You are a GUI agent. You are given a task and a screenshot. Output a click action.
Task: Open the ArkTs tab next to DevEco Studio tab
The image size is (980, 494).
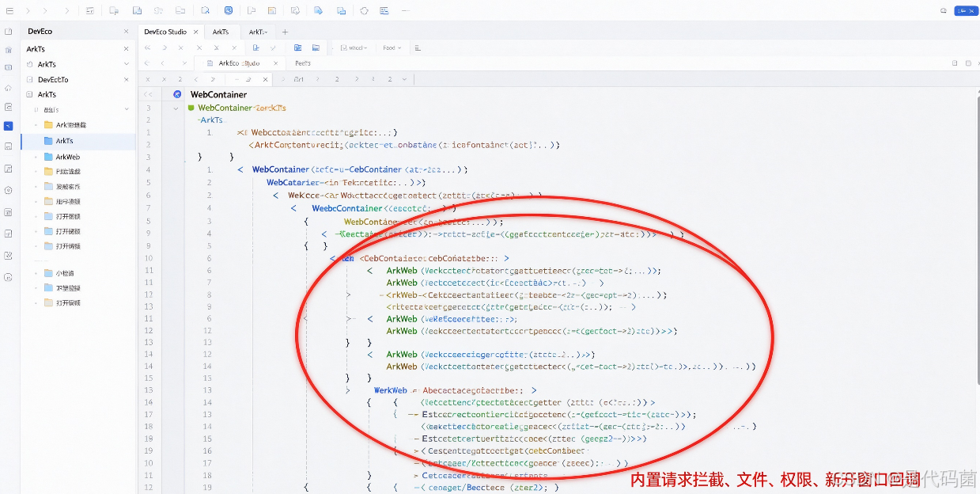(221, 32)
